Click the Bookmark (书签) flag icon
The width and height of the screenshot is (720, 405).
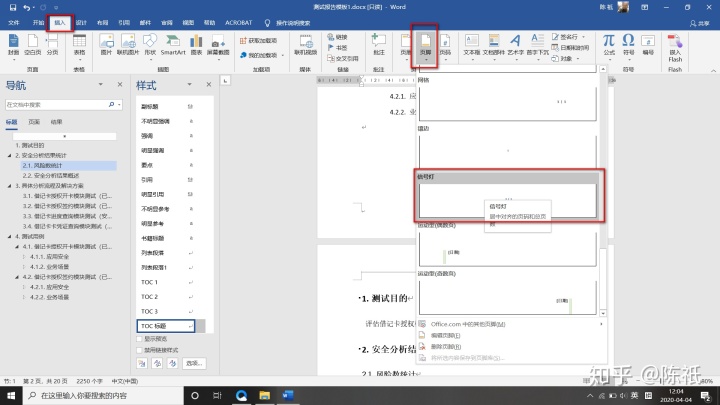331,47
